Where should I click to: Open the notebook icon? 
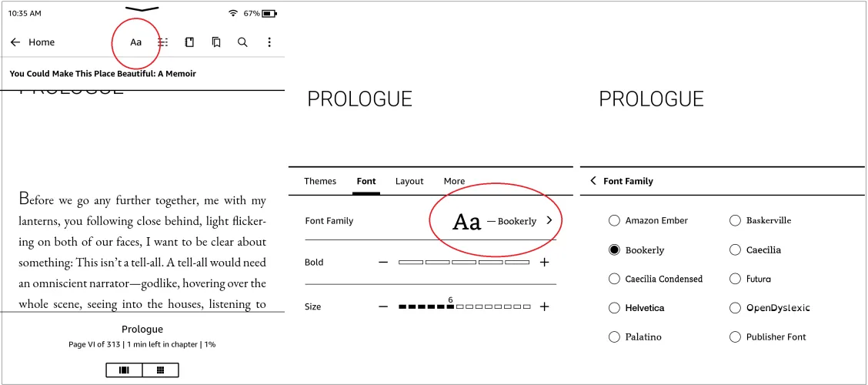tap(189, 42)
